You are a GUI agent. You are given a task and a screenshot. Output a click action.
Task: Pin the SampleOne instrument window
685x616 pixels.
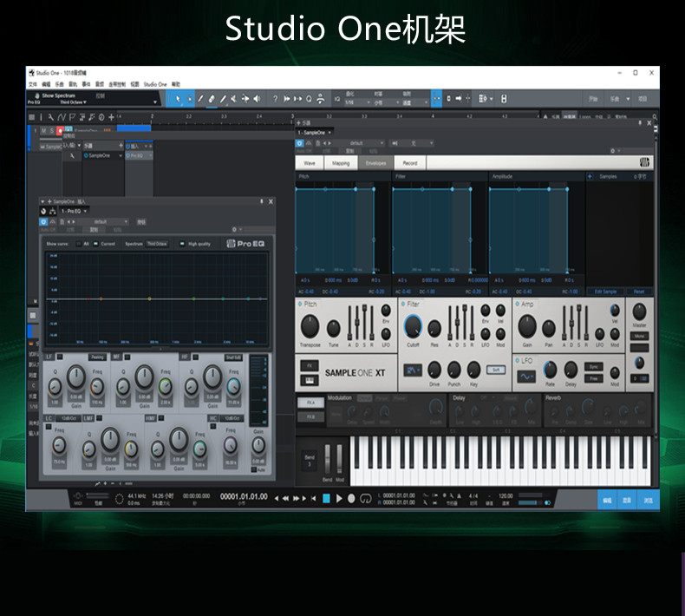[x=640, y=123]
